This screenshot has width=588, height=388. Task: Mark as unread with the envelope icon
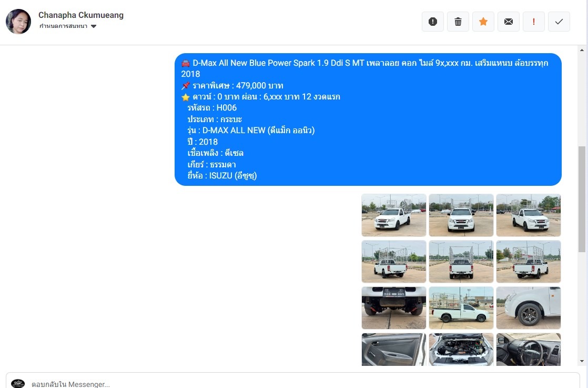tap(509, 22)
